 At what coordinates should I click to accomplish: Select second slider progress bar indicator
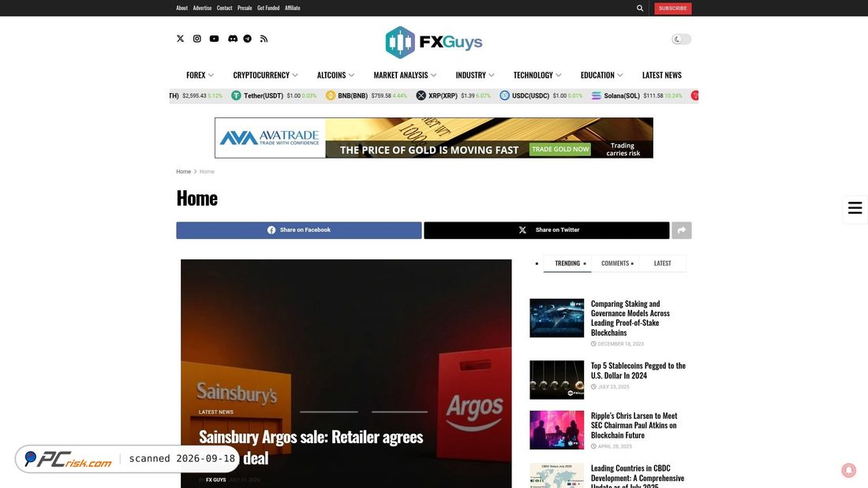point(399,412)
